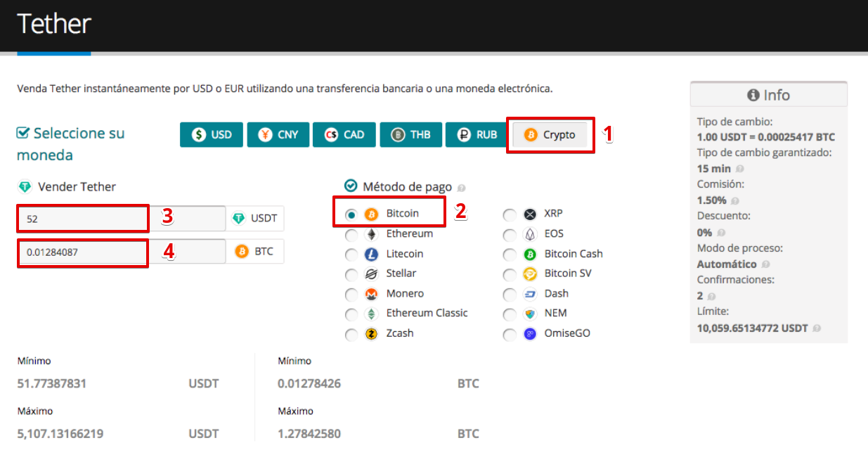This screenshot has height=457, width=868.
Task: Switch to the Crypto currency option
Action: (x=550, y=135)
